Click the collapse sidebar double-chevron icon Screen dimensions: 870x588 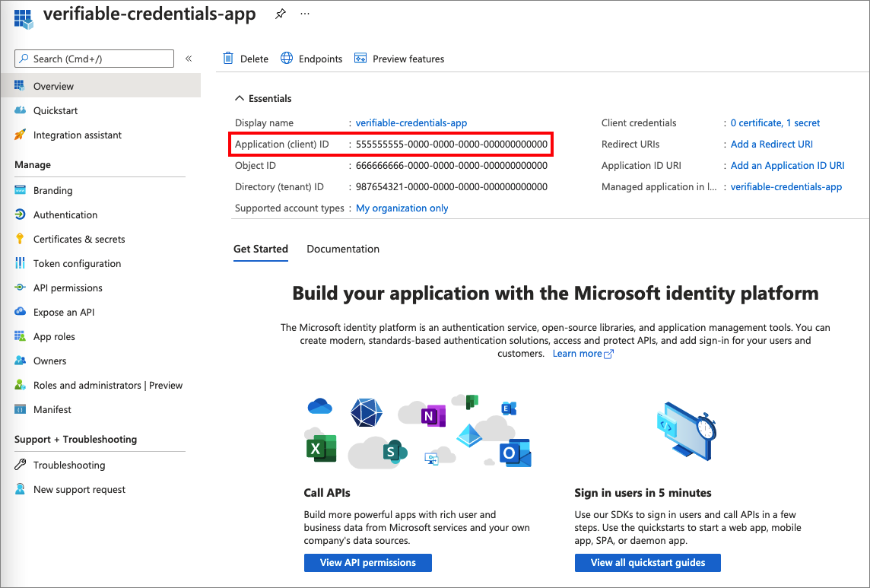click(x=189, y=59)
